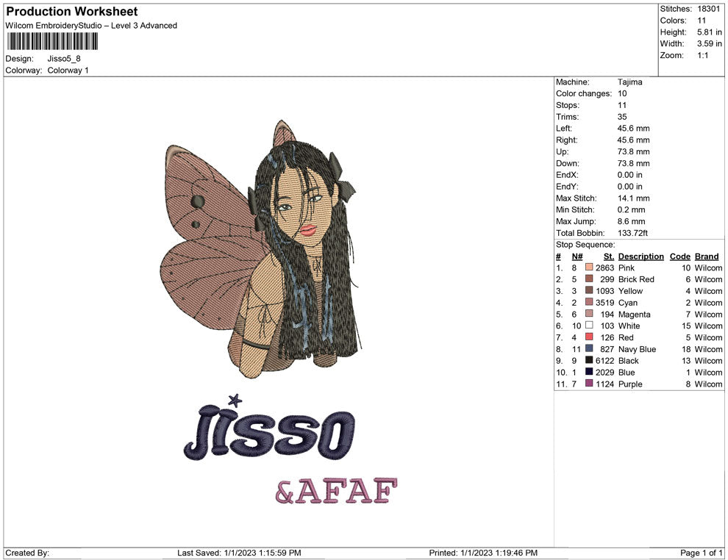Click the 'N#' column header

(577, 256)
